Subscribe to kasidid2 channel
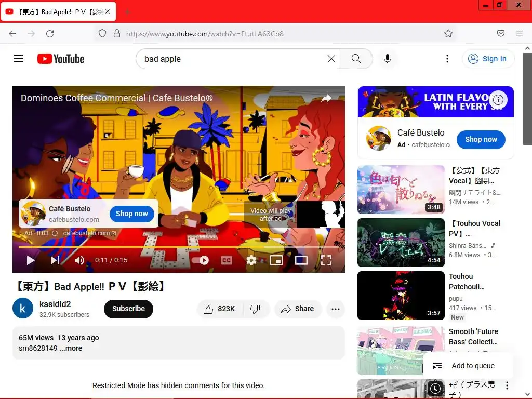Image resolution: width=532 pixels, height=399 pixels. click(129, 309)
